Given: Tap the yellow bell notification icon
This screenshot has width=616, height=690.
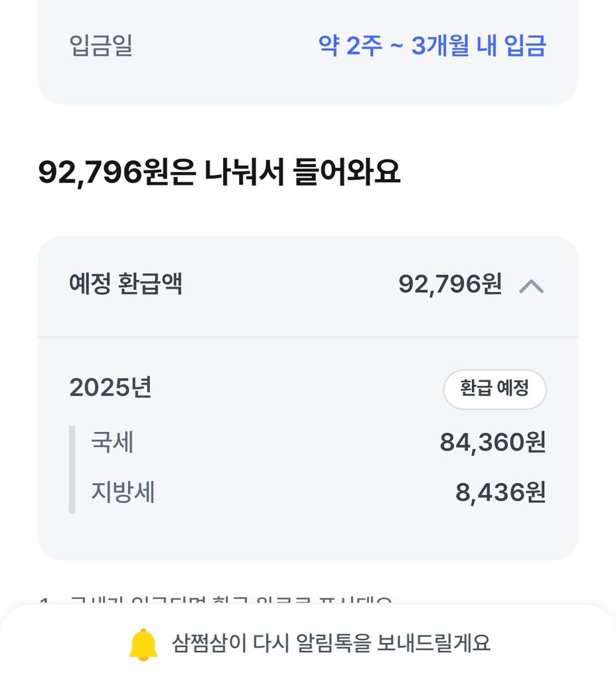Looking at the screenshot, I should point(143,645).
